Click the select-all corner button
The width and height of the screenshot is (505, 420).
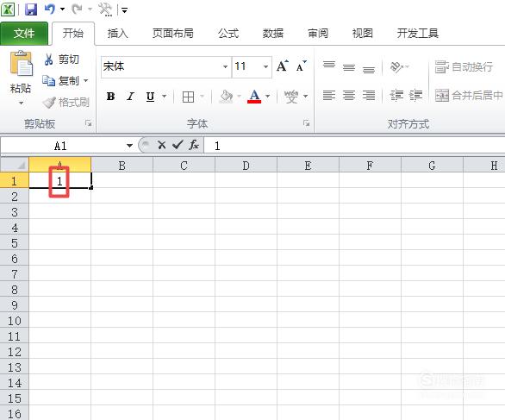pos(15,165)
